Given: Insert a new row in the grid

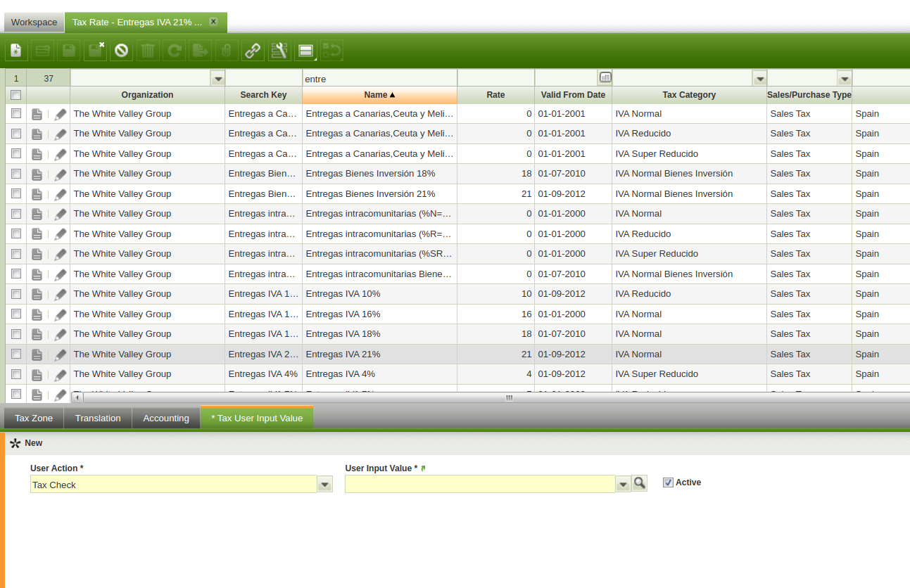Looking at the screenshot, I should pos(42,50).
